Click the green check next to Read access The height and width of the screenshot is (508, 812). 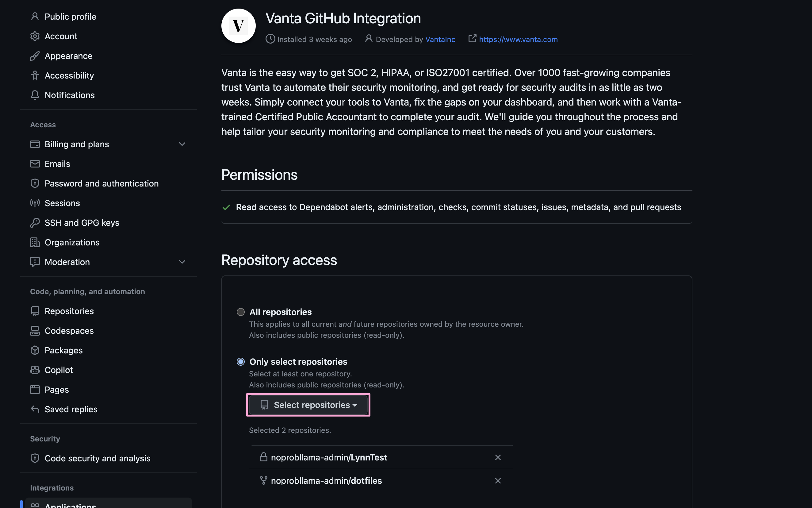tap(226, 207)
